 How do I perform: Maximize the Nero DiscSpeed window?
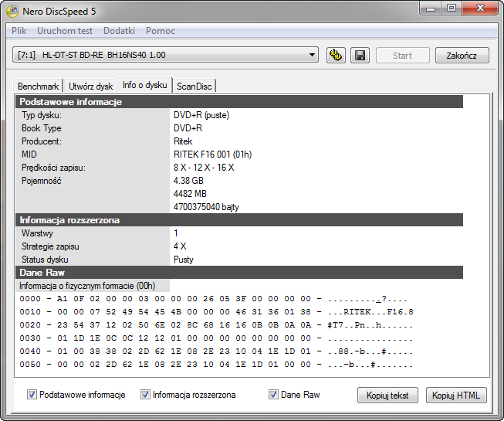[x=452, y=8]
